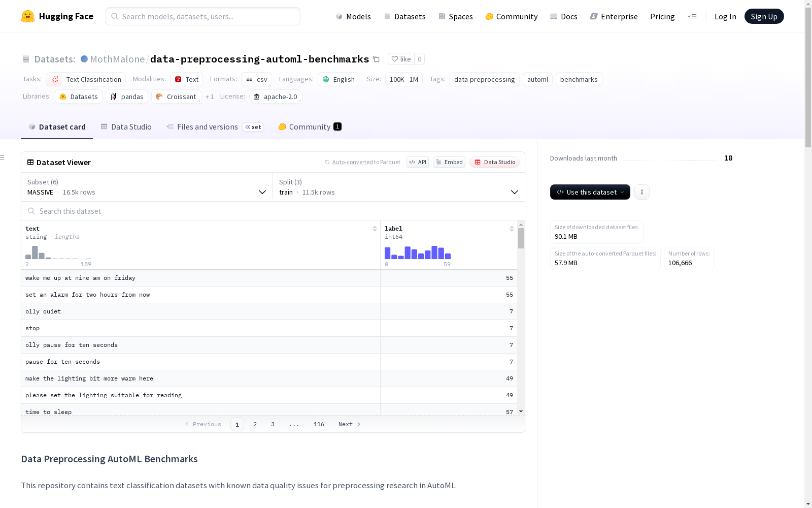Launch Data Studio from the viewer header
Image resolution: width=812 pixels, height=508 pixels.
(495, 162)
